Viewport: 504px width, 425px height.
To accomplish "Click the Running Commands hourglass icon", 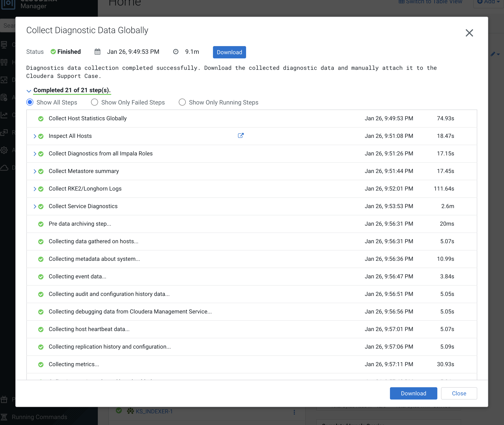I will click(4, 417).
